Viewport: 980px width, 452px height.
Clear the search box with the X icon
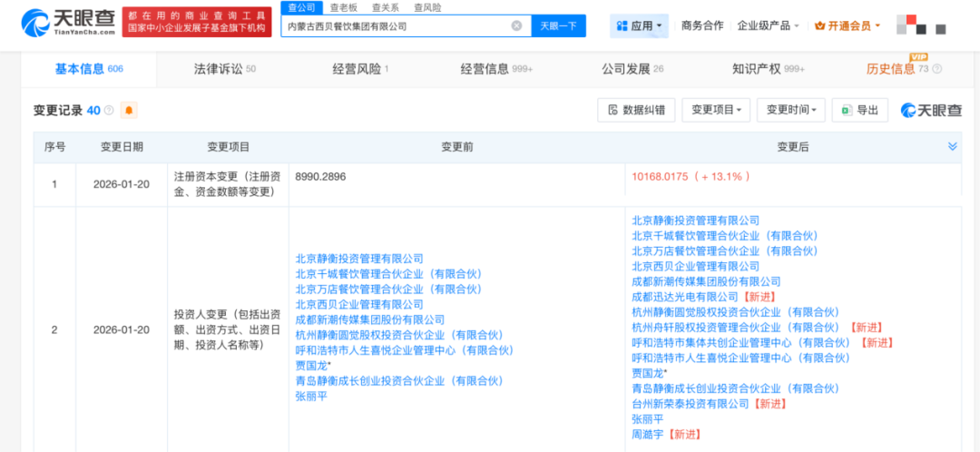(x=516, y=26)
